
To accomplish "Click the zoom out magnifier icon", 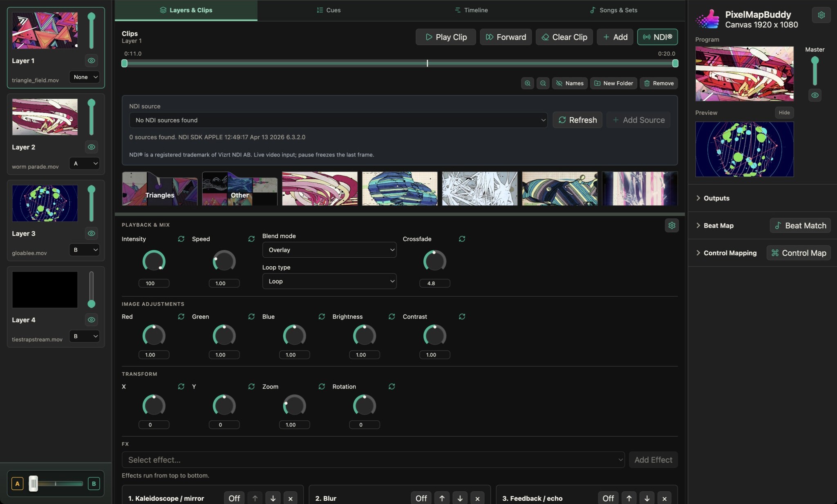I will [543, 83].
